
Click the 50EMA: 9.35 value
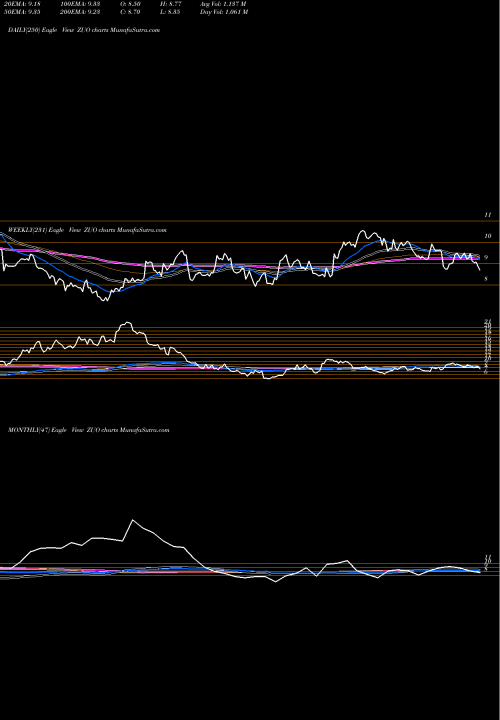point(21,12)
